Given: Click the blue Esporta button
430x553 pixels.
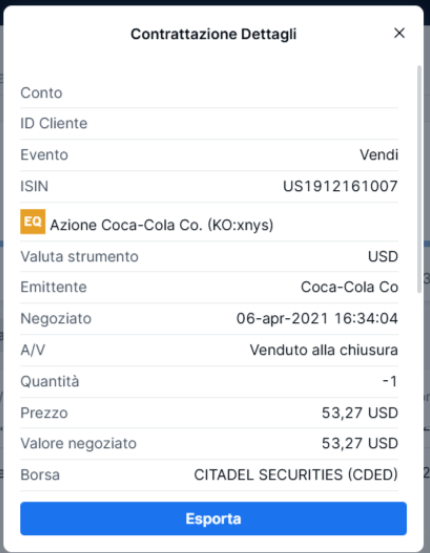Looking at the screenshot, I should pos(213,518).
